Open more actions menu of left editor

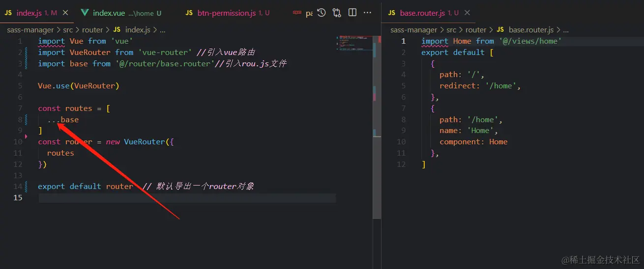coord(368,13)
